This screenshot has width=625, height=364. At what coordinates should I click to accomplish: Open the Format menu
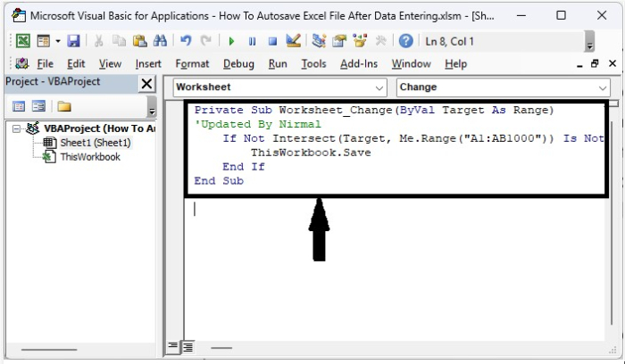pyautogui.click(x=192, y=63)
